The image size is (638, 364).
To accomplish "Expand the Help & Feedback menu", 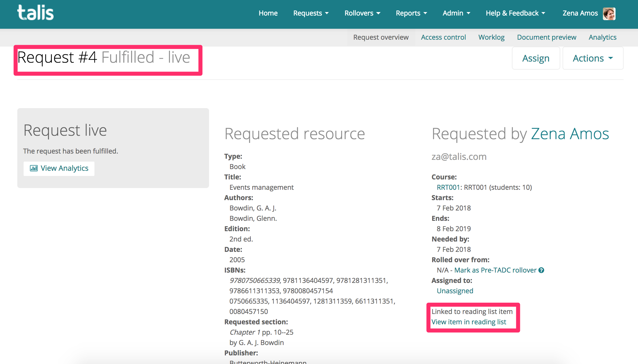I will click(515, 13).
